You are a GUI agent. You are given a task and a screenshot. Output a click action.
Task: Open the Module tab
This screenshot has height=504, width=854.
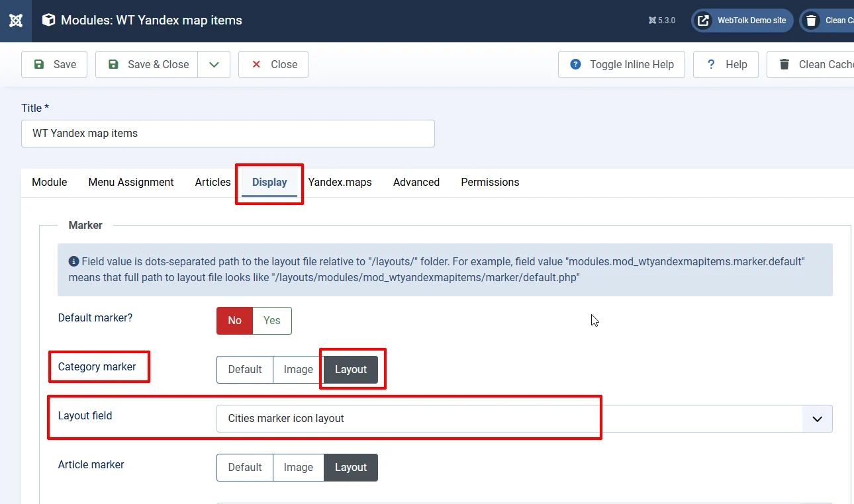coord(50,182)
